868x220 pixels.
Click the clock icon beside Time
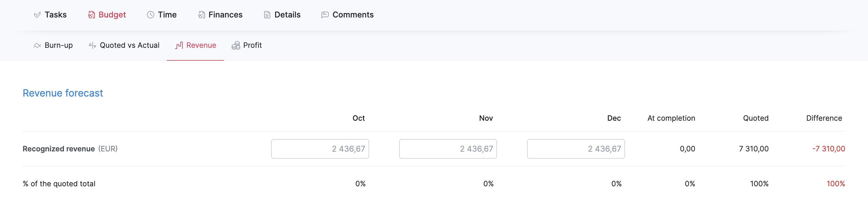(150, 14)
